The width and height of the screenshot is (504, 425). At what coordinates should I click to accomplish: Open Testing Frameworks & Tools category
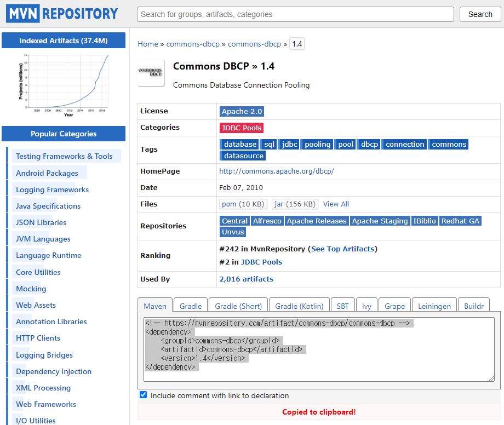pyautogui.click(x=64, y=156)
